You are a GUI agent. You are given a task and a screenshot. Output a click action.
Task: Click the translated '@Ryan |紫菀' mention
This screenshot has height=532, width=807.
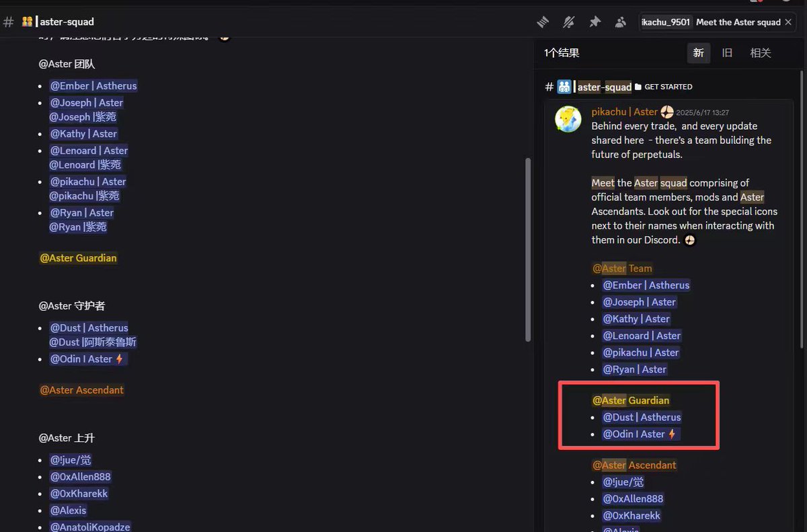[78, 226]
